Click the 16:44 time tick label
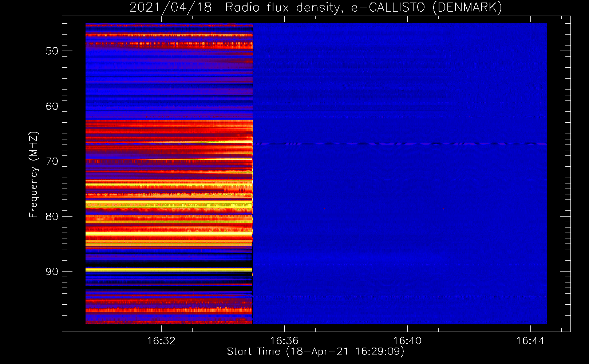Screen dimensions: 589x364 530,341
